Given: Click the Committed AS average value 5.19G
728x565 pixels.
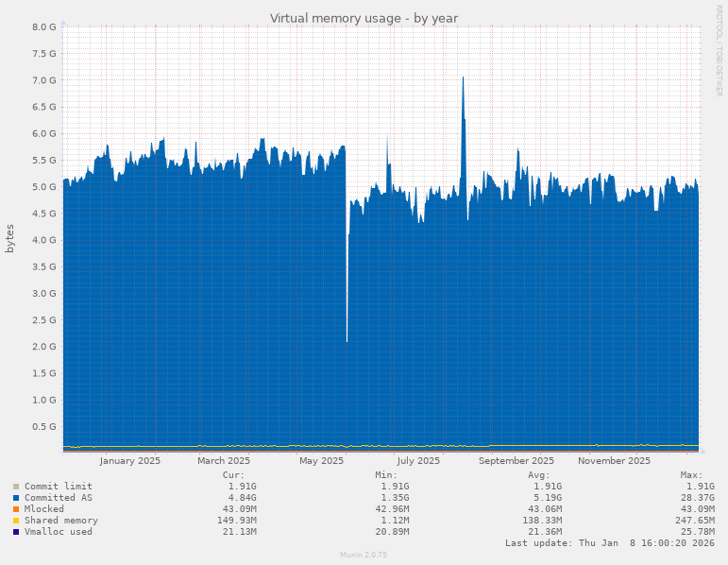Looking at the screenshot, I should coord(548,498).
